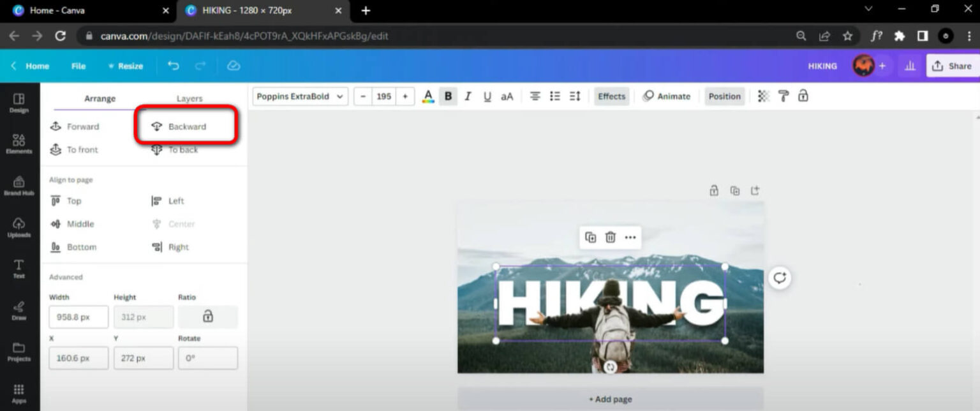Align element to Left of page
Image resolution: width=980 pixels, height=411 pixels.
click(x=168, y=201)
